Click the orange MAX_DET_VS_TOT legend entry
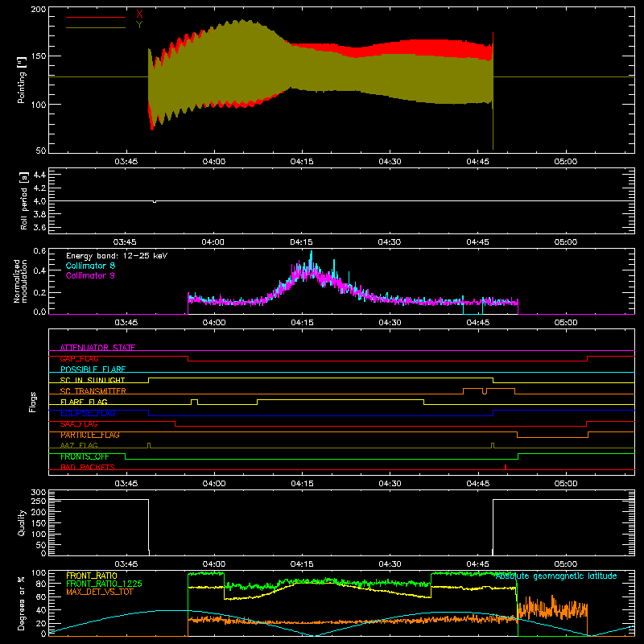The height and width of the screenshot is (644, 644). [100, 592]
